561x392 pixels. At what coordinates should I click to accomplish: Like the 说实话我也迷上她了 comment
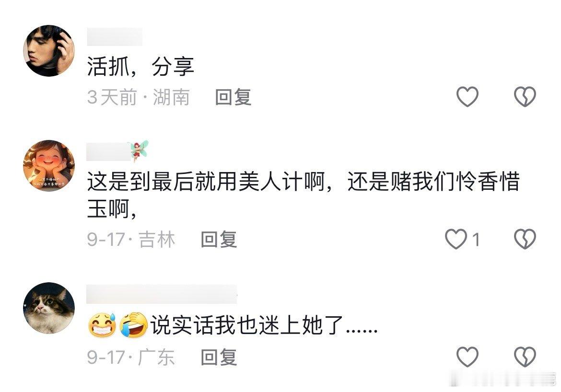(467, 357)
